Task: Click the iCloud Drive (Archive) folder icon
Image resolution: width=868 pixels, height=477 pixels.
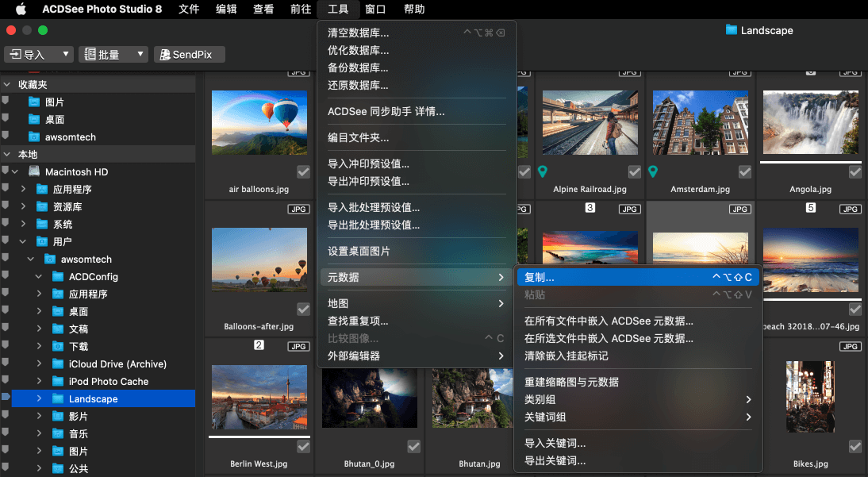Action: tap(58, 364)
